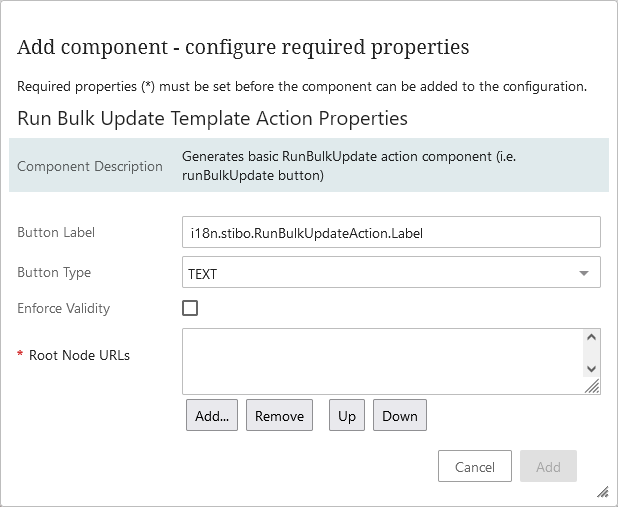
Task: Open the Button Type dropdown
Action: coord(391,272)
